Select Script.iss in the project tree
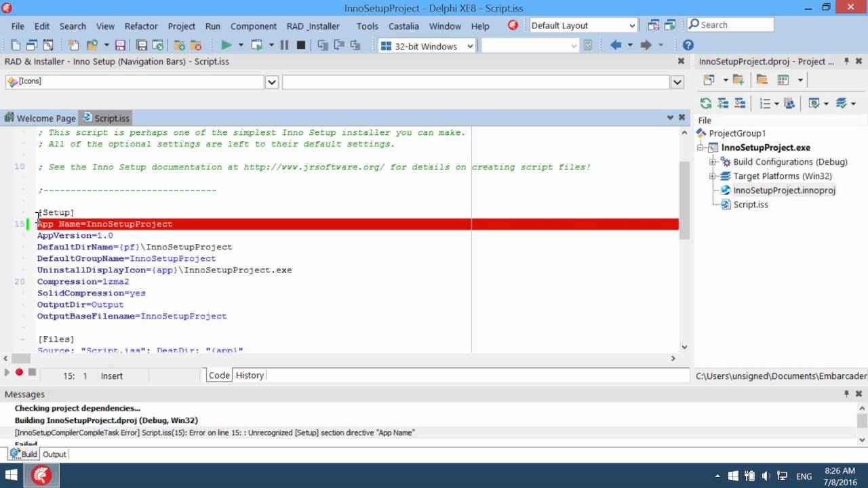868x488 pixels. [x=751, y=205]
